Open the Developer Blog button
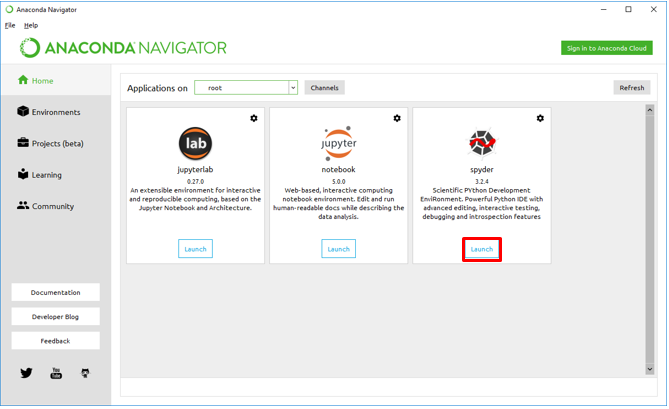 pos(55,317)
